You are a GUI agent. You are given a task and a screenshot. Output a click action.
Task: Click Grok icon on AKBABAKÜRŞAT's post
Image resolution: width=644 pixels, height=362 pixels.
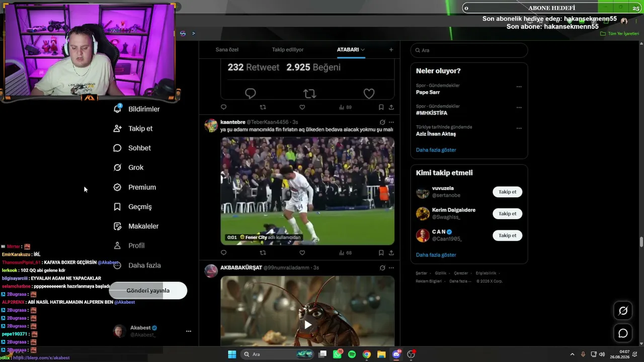[382, 267]
